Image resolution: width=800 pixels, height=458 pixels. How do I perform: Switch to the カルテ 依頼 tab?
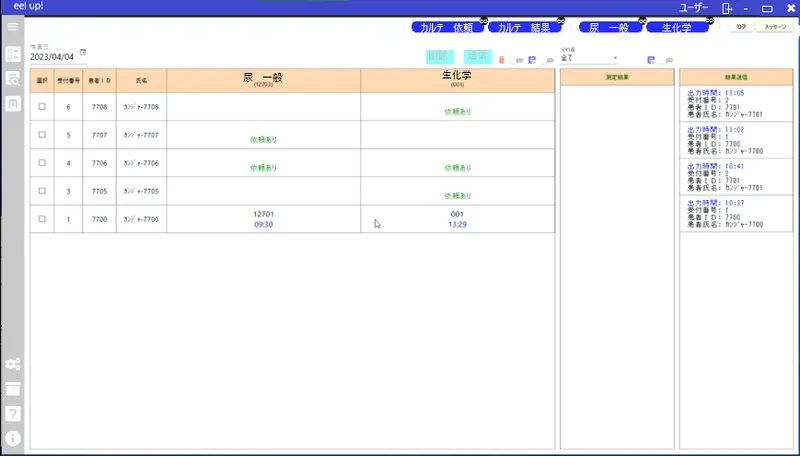[447, 28]
